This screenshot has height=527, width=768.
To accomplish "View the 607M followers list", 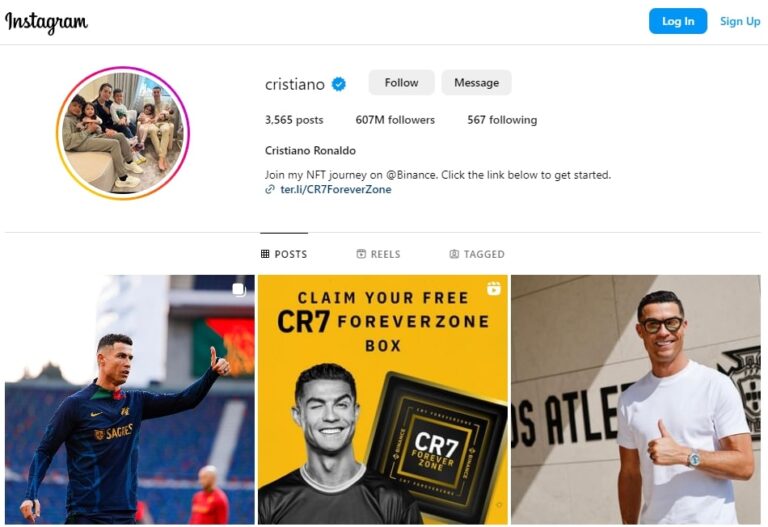I will click(x=395, y=120).
